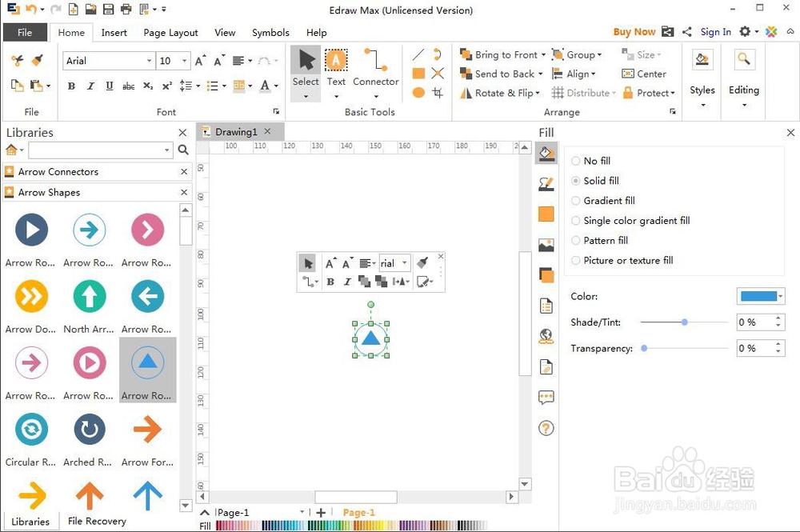Screen dimensions: 800x532
Task: Expand the Send to Back dropdown
Action: click(540, 74)
